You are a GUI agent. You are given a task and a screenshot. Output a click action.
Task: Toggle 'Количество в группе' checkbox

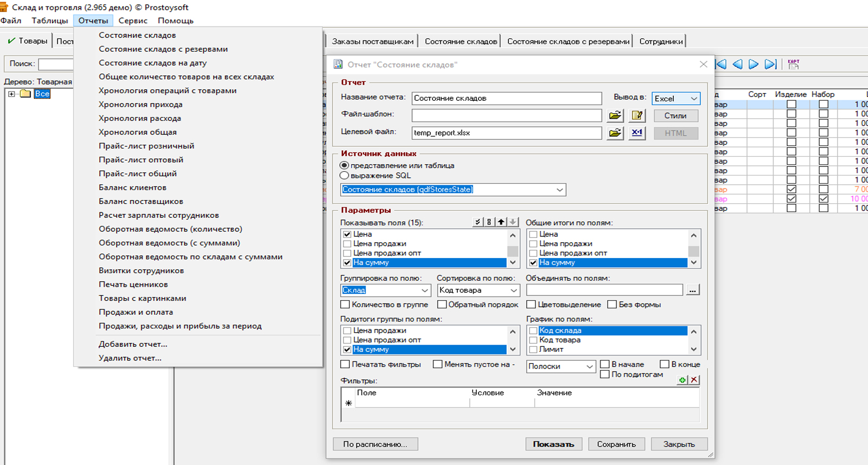coord(345,304)
